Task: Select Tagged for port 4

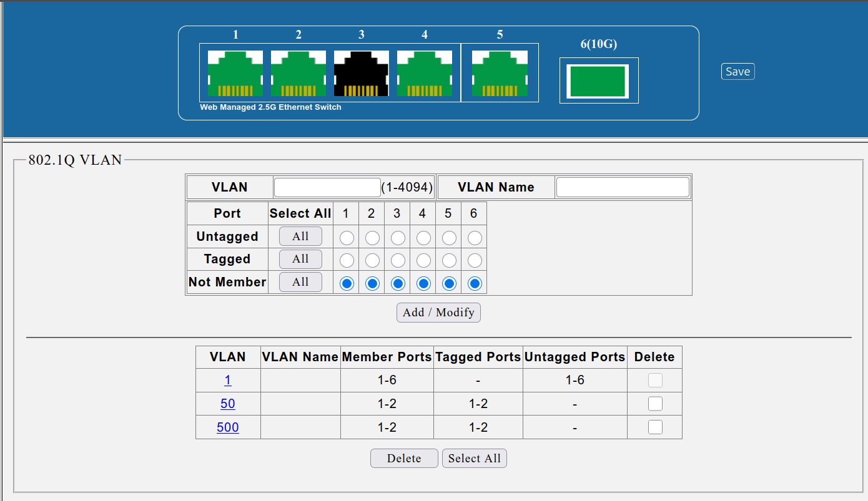Action: [423, 261]
